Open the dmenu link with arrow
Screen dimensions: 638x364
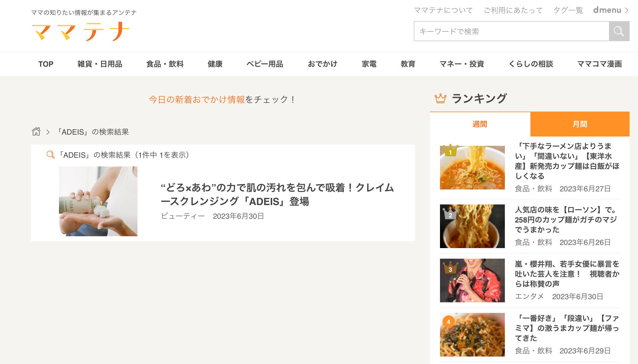point(611,10)
